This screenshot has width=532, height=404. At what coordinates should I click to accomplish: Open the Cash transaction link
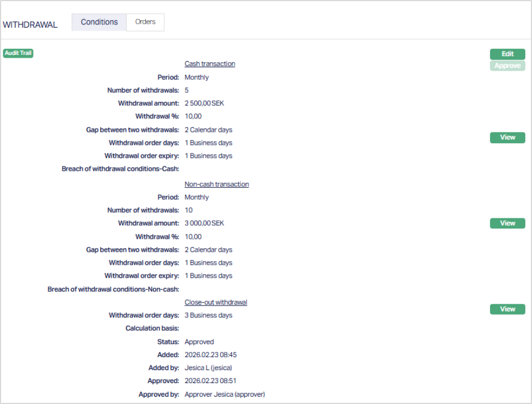(209, 64)
